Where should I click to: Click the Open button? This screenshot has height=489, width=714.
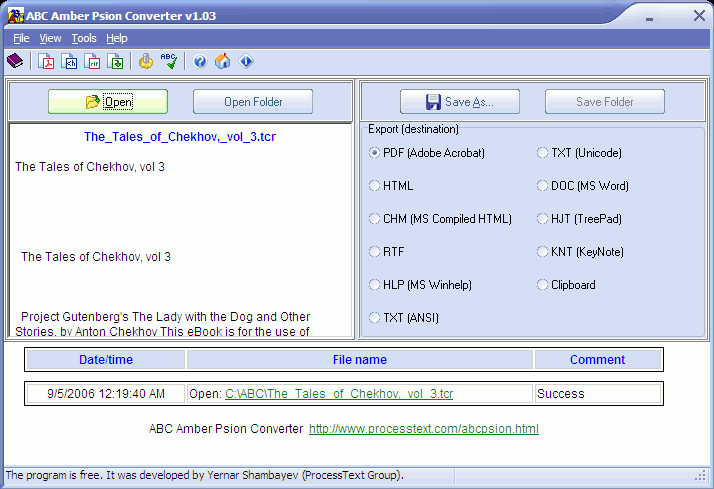pos(108,102)
